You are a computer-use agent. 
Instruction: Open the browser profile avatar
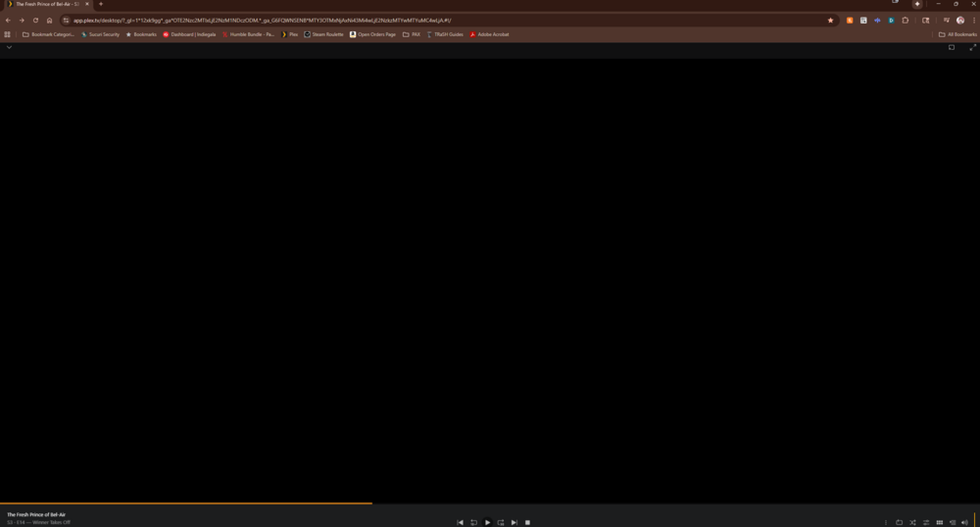pyautogui.click(x=960, y=21)
